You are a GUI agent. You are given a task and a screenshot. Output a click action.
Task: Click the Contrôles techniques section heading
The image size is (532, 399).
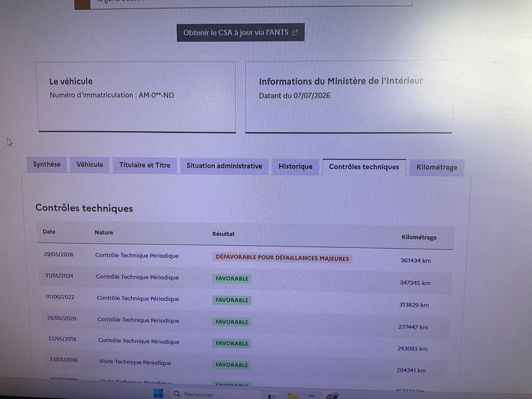tap(84, 208)
